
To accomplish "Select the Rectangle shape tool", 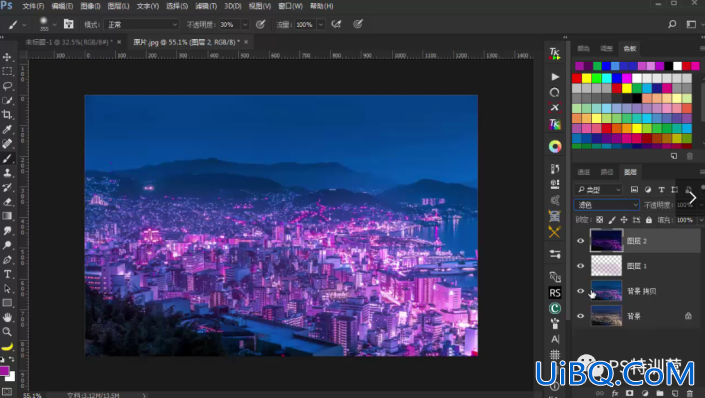I will point(7,303).
